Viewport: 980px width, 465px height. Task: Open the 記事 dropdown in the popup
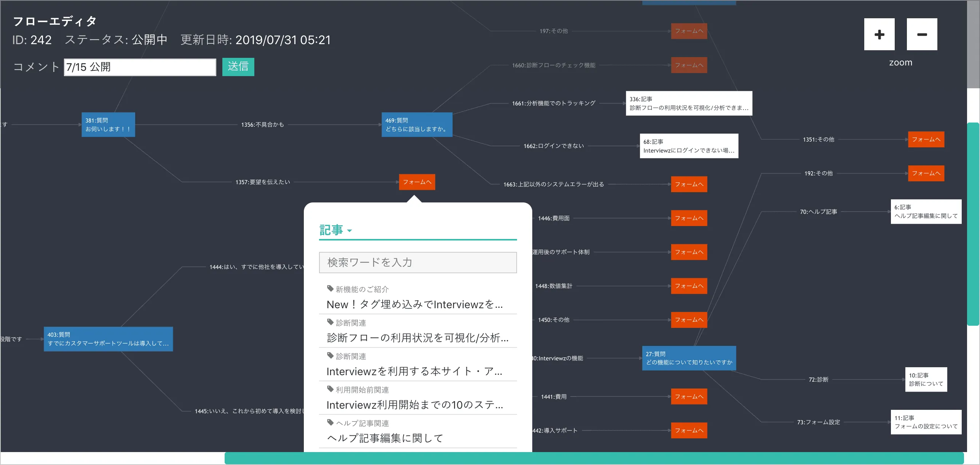(335, 230)
